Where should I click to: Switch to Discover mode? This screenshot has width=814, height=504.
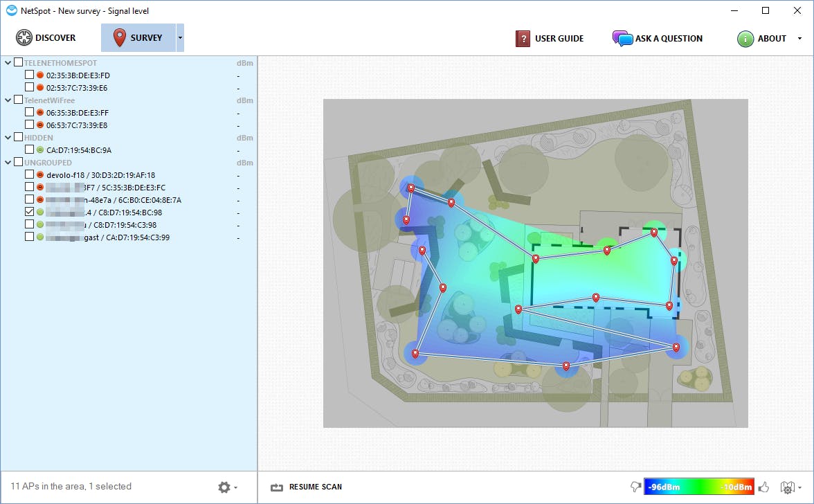[x=46, y=38]
